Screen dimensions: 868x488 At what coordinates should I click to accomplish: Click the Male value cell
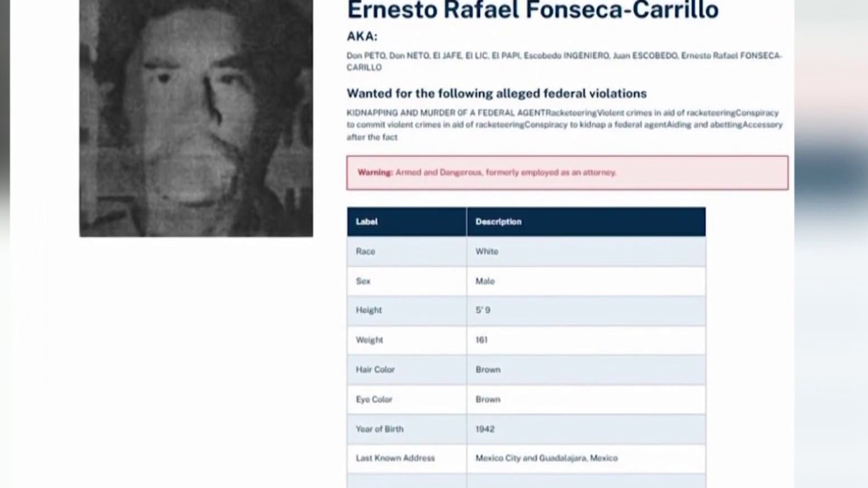pos(586,281)
